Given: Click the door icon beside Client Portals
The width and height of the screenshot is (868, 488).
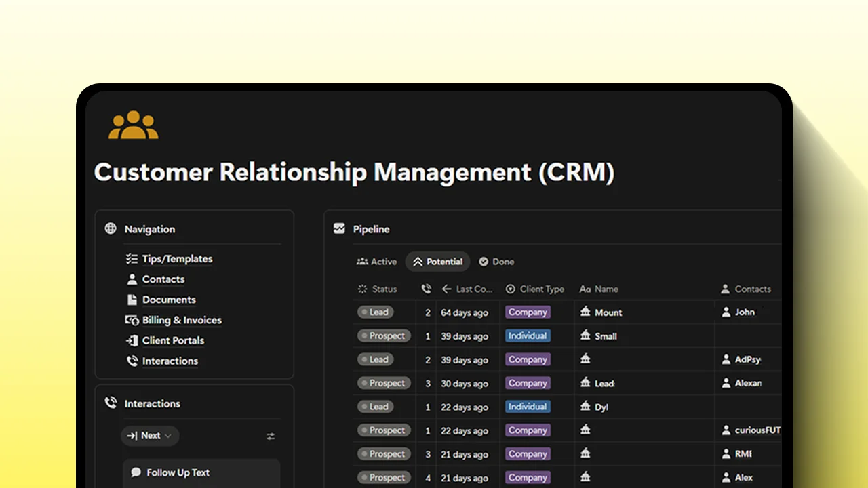Looking at the screenshot, I should click(x=132, y=340).
